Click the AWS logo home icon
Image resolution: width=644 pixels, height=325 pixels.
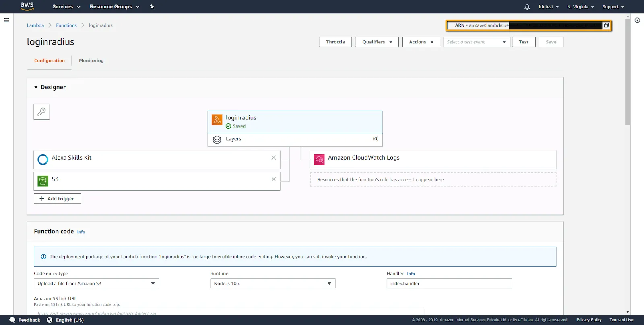click(27, 6)
